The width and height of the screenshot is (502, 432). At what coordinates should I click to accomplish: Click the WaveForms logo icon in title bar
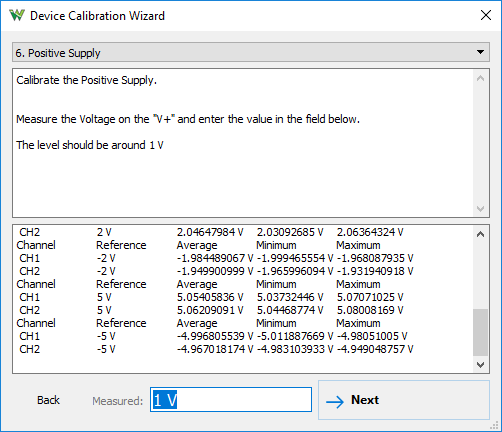tap(17, 15)
